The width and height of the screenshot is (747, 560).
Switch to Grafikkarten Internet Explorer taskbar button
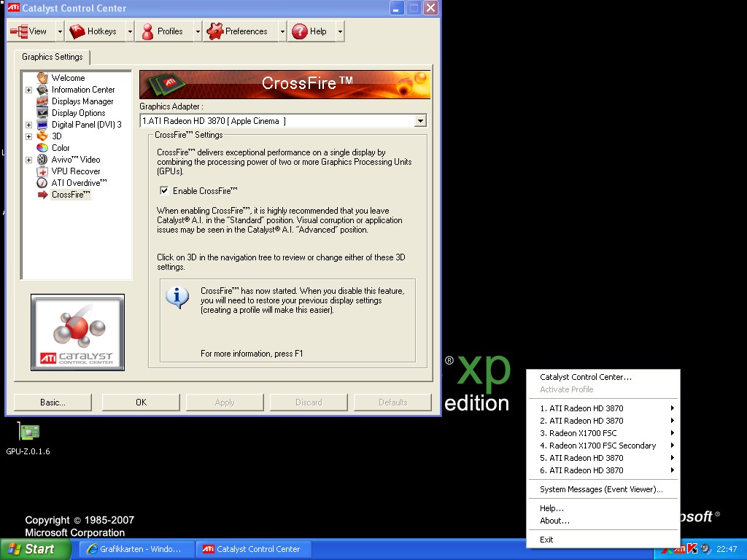137,549
